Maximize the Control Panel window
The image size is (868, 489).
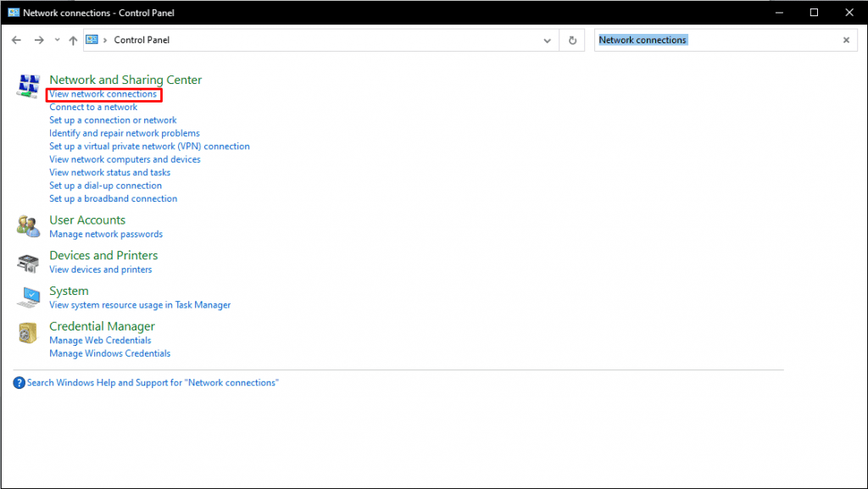coord(814,12)
